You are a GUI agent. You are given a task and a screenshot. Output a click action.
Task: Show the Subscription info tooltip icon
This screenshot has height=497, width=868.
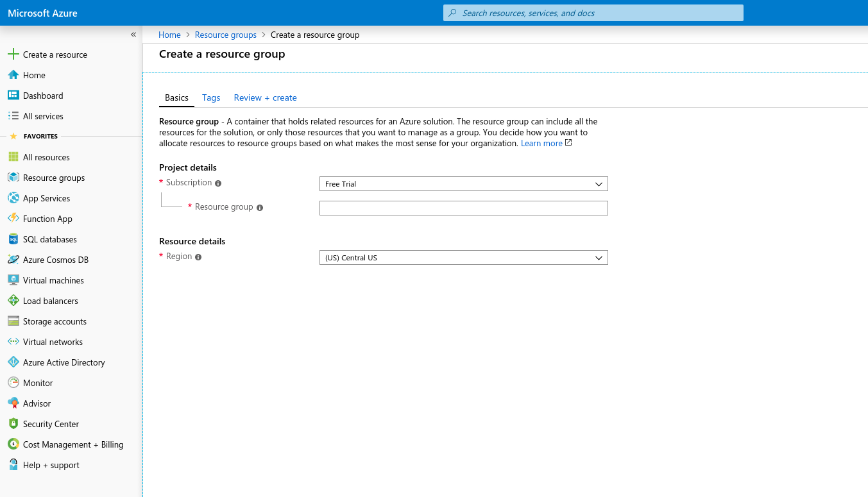(x=218, y=183)
